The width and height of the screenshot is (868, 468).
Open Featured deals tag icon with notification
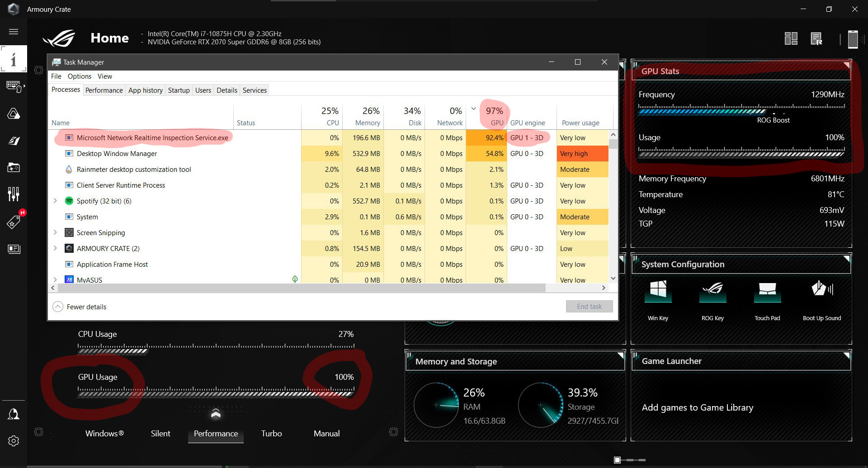tap(14, 222)
